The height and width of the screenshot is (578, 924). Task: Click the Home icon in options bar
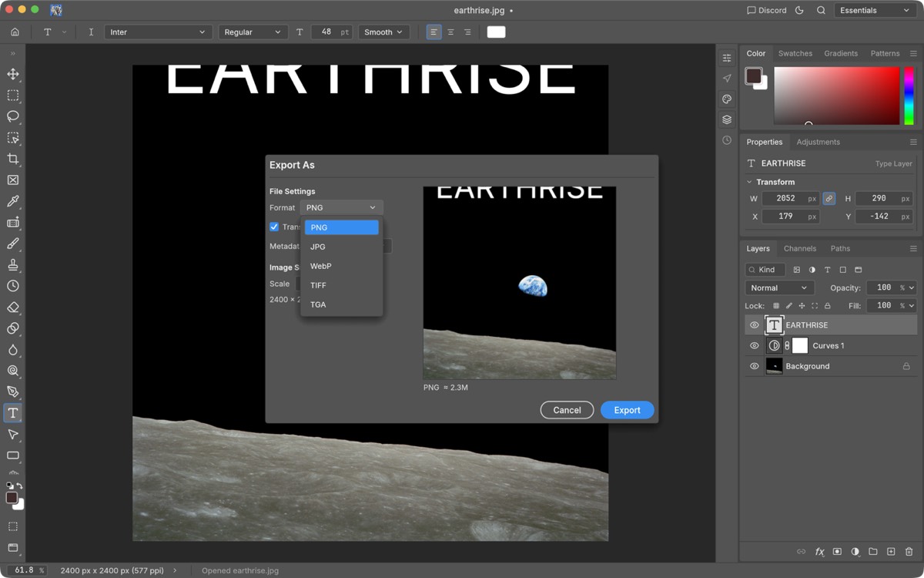[15, 32]
